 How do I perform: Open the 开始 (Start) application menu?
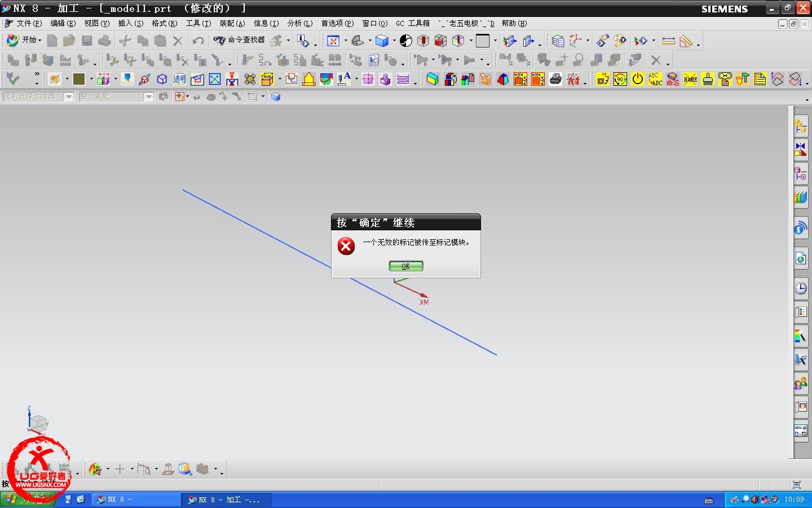(23, 40)
